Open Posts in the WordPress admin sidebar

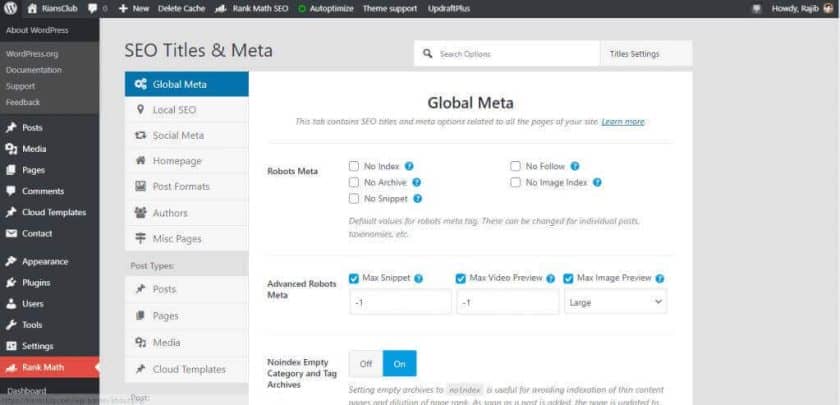[x=49, y=128]
